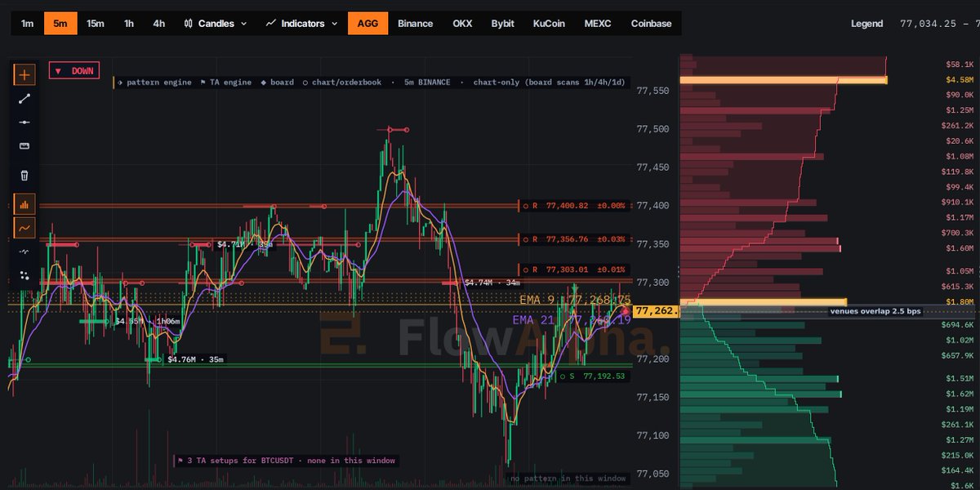Image resolution: width=980 pixels, height=490 pixels.
Task: Select resistance label R 77,356.76
Action: (x=573, y=239)
